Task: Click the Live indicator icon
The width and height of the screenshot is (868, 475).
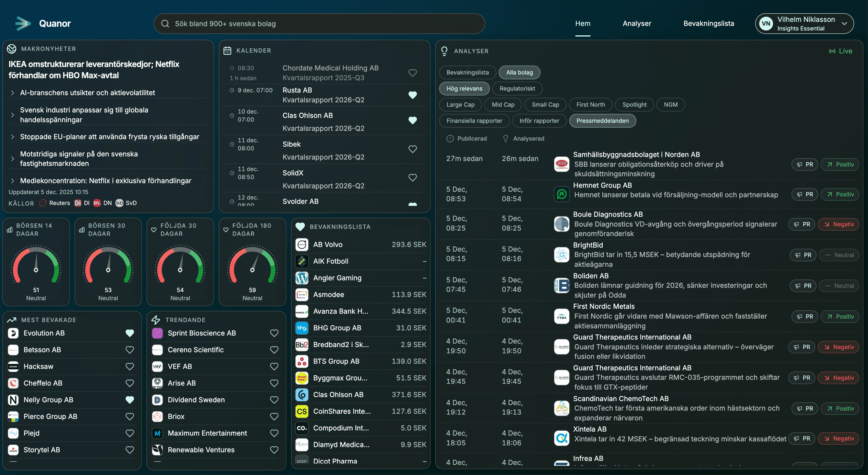Action: [832, 51]
